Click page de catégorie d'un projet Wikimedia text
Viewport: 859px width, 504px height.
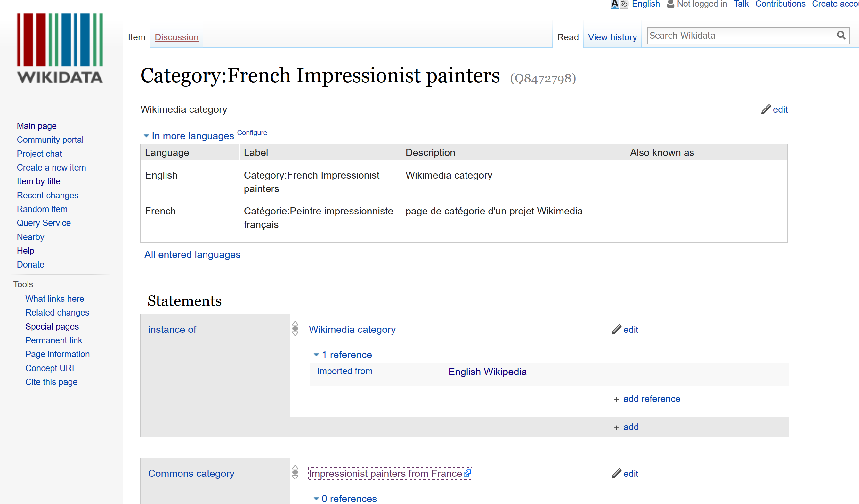pyautogui.click(x=494, y=211)
